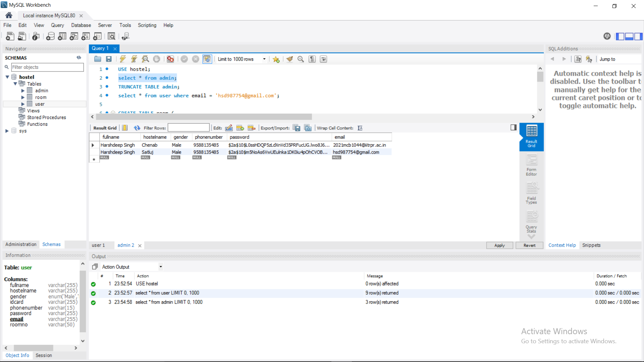Run Explain plan for current statement
The height and width of the screenshot is (362, 644).
coord(145,59)
